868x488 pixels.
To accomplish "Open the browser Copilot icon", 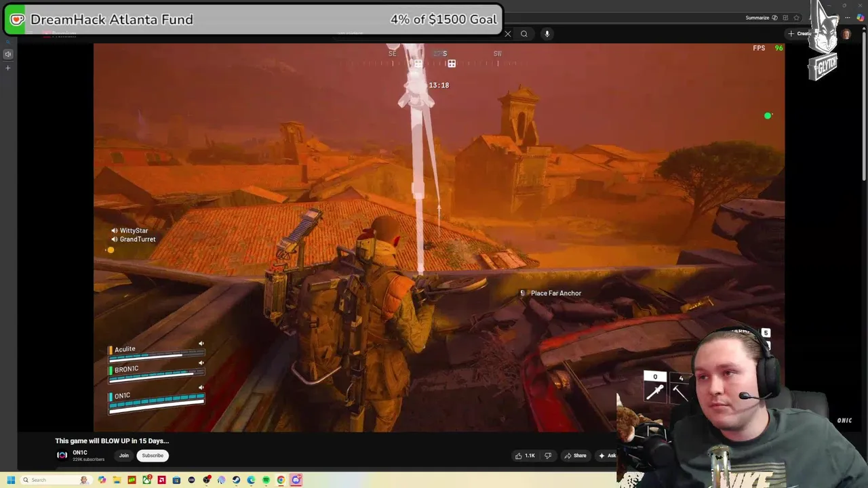I will coord(861,18).
